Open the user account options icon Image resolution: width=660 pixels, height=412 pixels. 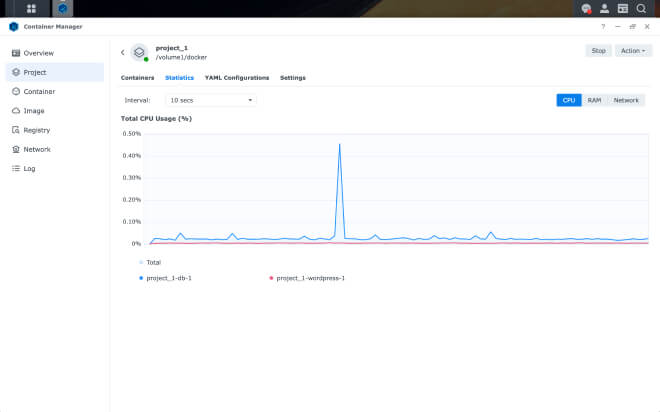tap(604, 8)
